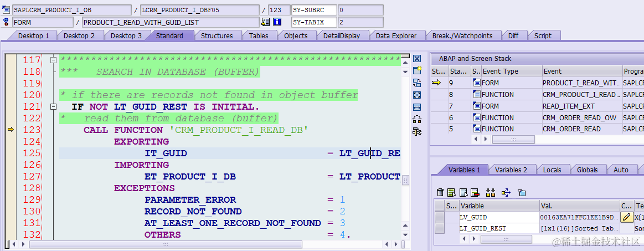644x251 pixels.
Task: Switch to Auto tab
Action: [x=621, y=170]
